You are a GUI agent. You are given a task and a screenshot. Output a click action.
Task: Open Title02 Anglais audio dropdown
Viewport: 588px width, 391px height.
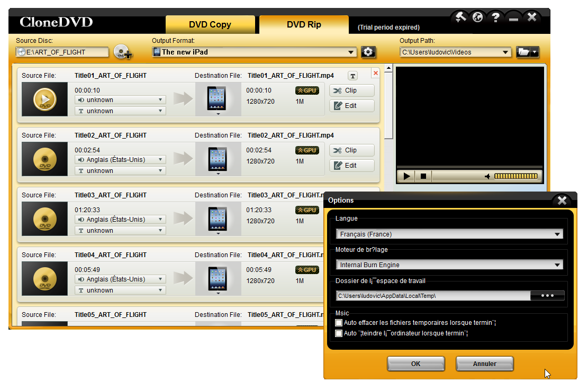[x=120, y=160]
